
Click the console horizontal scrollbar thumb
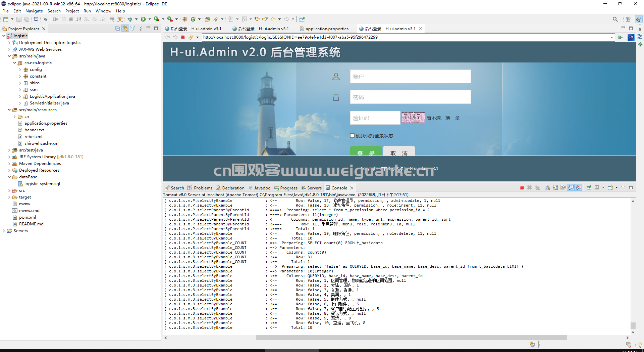[x=411, y=338]
